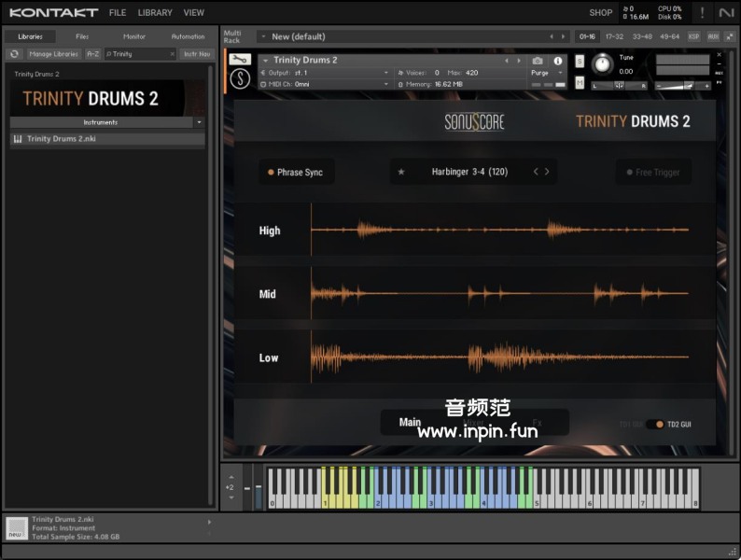Open the FILE menu

coord(118,13)
